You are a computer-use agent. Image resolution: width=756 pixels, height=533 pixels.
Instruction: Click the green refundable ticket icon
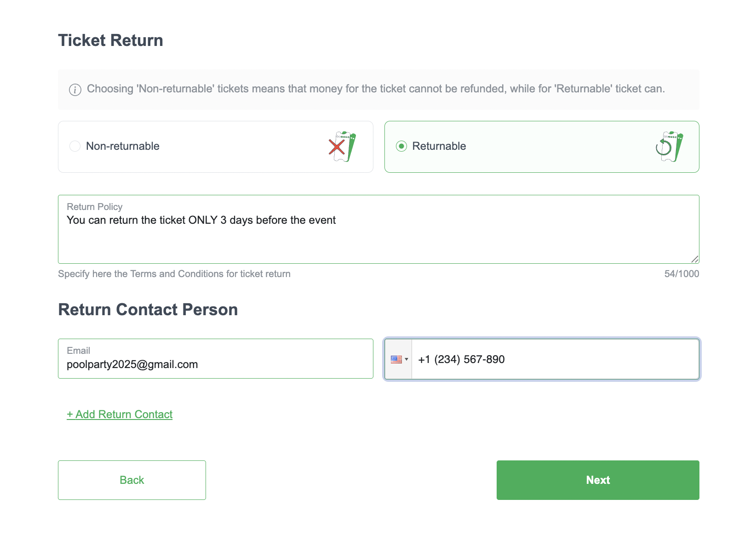[x=669, y=147]
